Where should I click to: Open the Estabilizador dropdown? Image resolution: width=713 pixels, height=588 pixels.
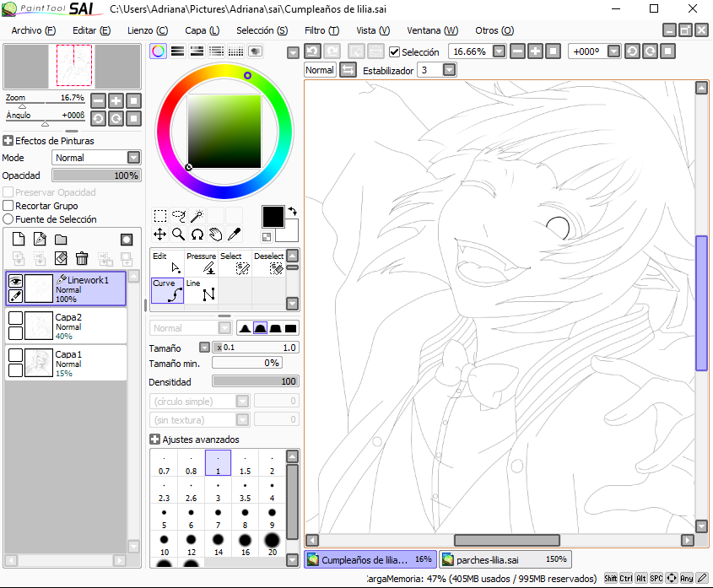click(449, 70)
